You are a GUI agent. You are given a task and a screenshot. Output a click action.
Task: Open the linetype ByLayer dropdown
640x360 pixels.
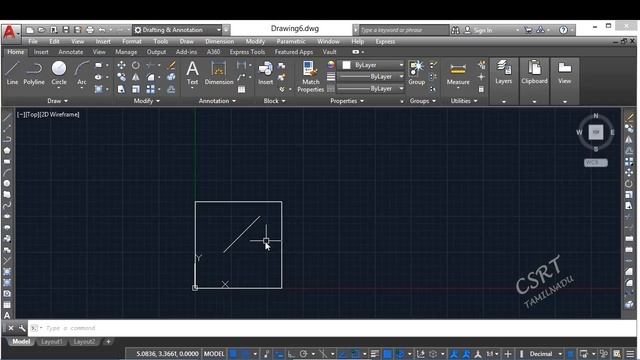pos(371,89)
